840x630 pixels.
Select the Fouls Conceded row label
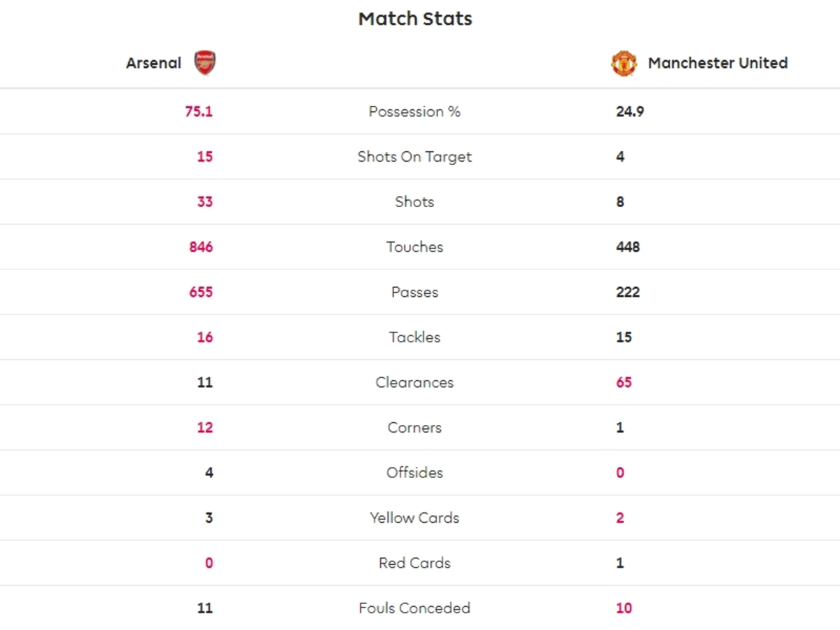[x=414, y=608]
